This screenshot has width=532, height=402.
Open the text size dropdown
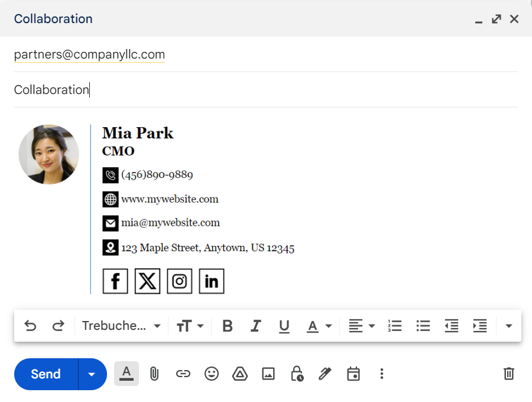(190, 326)
